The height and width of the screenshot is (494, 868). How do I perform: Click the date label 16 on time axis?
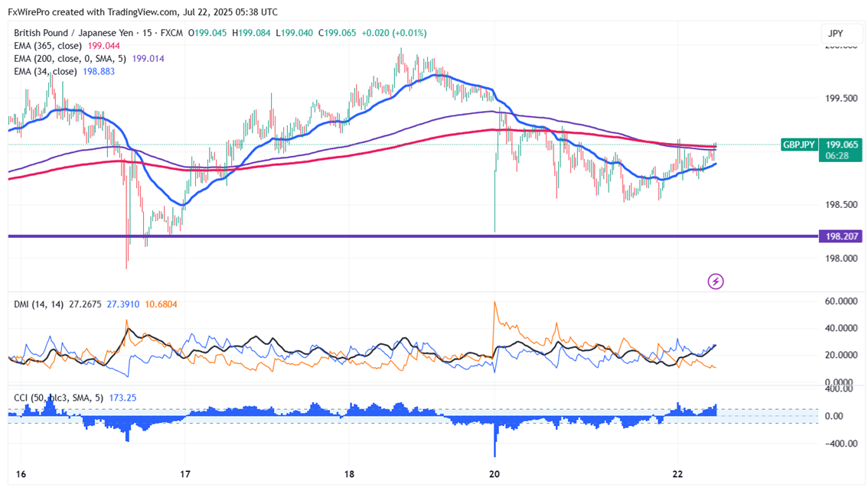point(21,474)
